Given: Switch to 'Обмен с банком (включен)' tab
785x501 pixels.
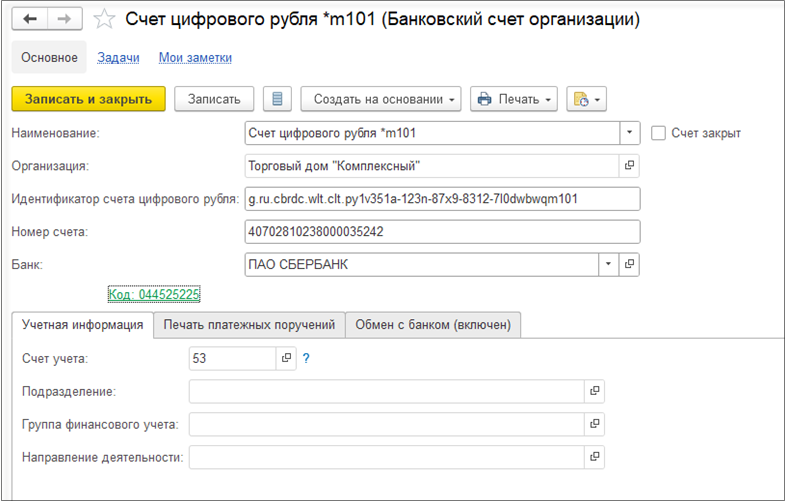Looking at the screenshot, I should point(433,324).
